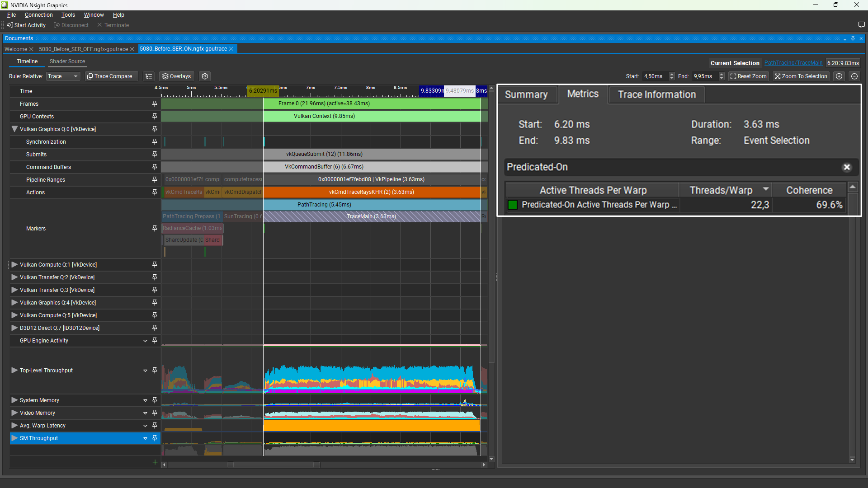Click the Overlays button
Image resolution: width=868 pixels, height=488 pixels.
tap(177, 76)
